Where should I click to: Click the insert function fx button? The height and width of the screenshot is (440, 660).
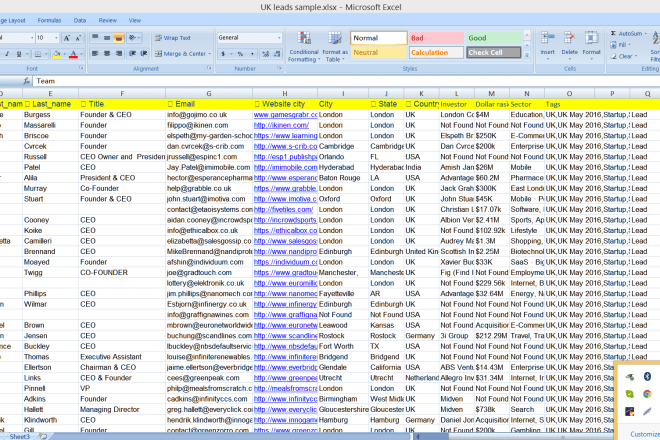coord(27,81)
